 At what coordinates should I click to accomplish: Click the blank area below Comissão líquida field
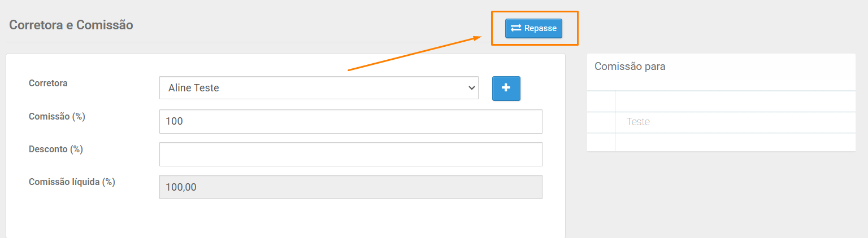coord(285,219)
